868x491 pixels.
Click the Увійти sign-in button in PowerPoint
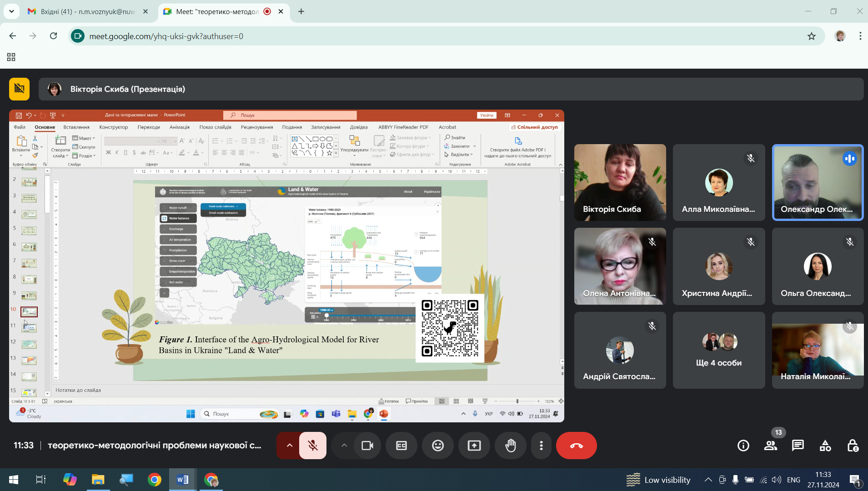point(487,115)
